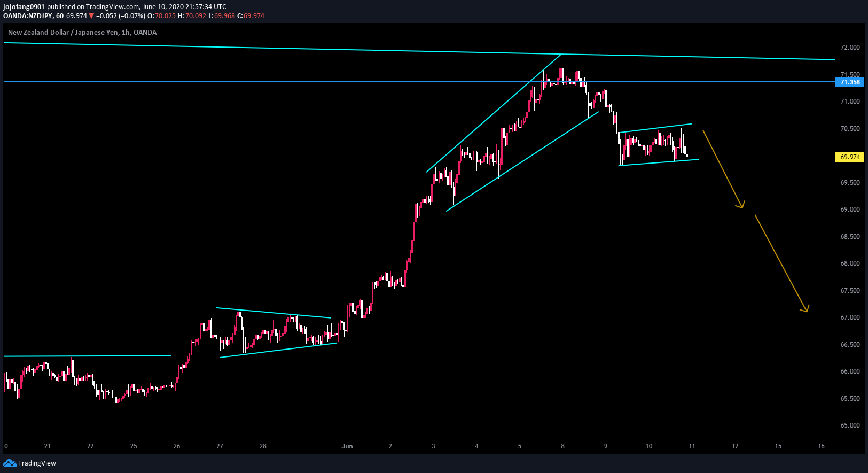This screenshot has width=868, height=473.
Task: Click the 28 date label on time axis
Action: tap(263, 446)
